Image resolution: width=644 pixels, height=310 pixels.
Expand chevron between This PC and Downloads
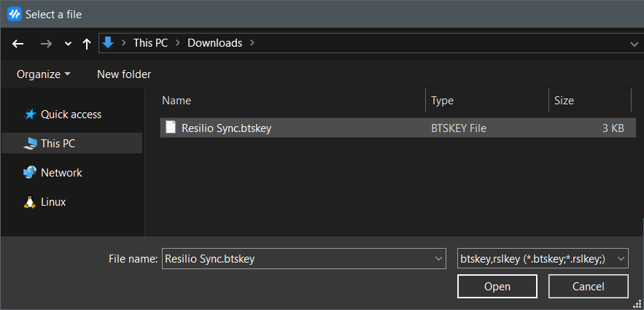[178, 43]
